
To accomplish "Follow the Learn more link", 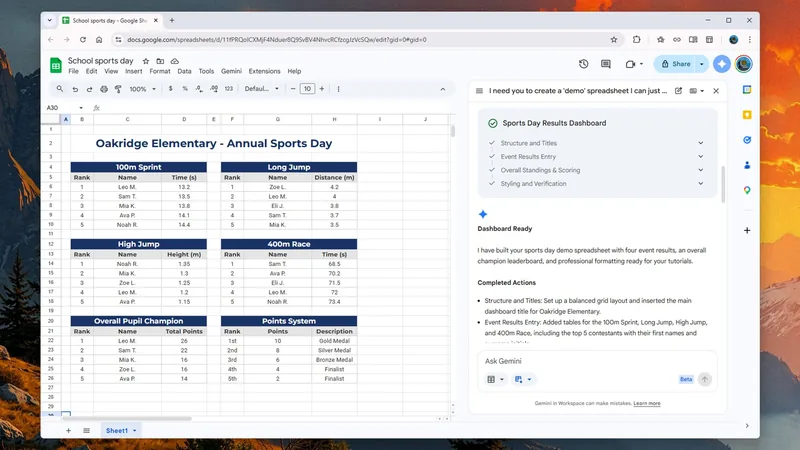I will click(647, 403).
